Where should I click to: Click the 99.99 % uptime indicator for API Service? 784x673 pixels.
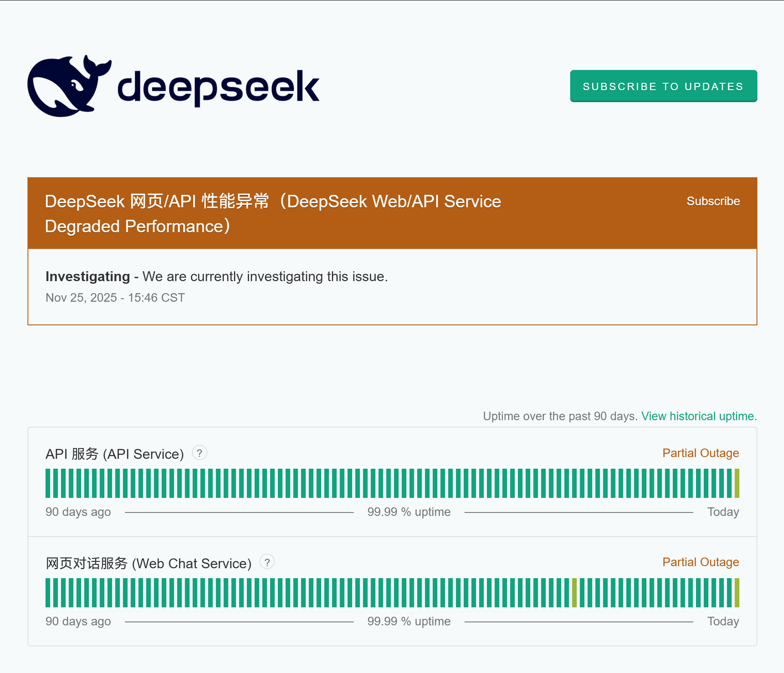tap(408, 511)
